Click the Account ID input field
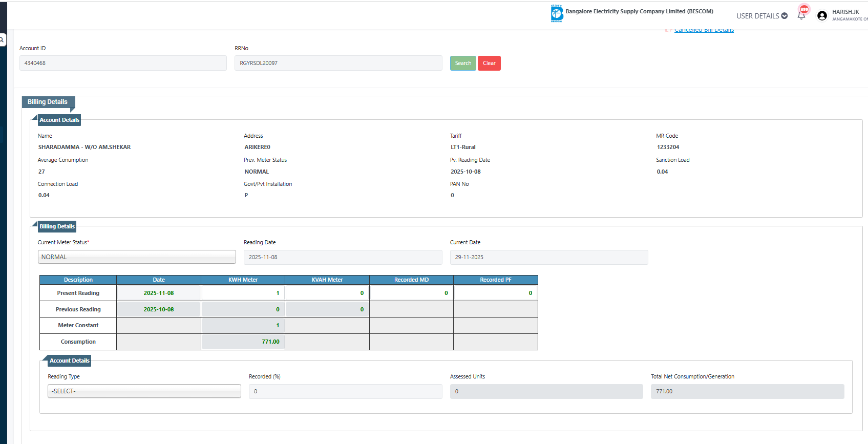The width and height of the screenshot is (868, 444). tap(123, 63)
